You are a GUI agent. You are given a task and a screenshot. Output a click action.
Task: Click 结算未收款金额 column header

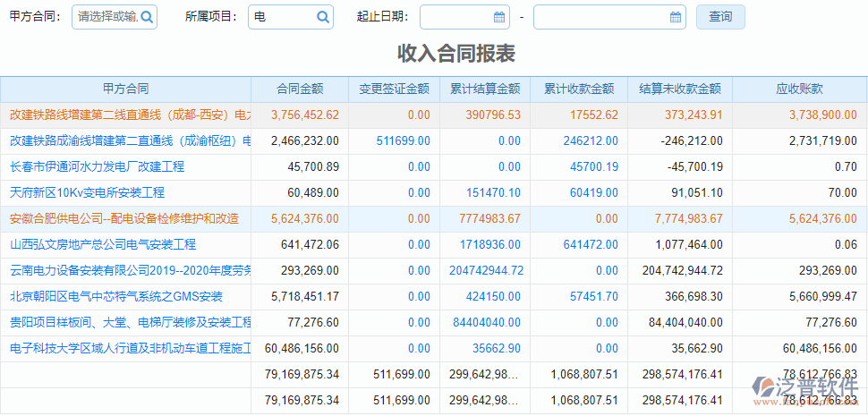[x=680, y=89]
